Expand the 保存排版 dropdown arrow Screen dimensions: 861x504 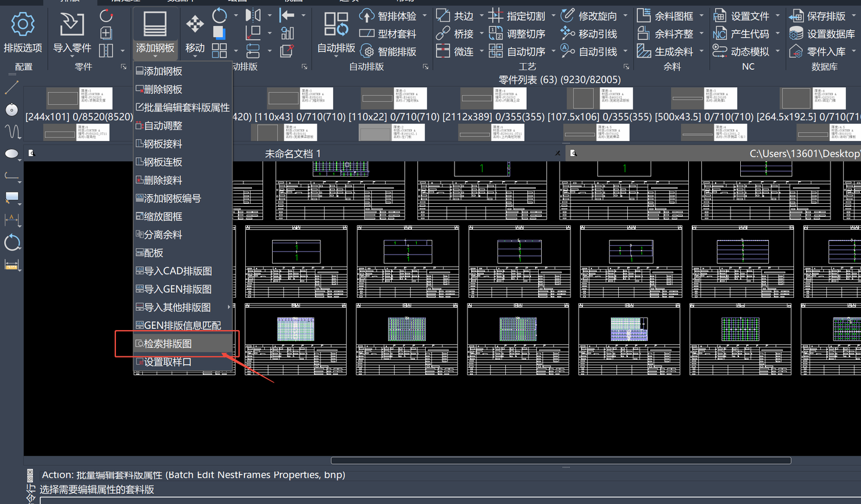[853, 16]
